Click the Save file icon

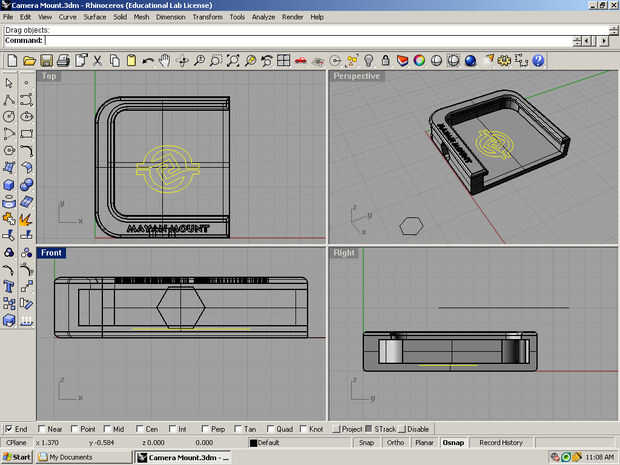[x=45, y=61]
